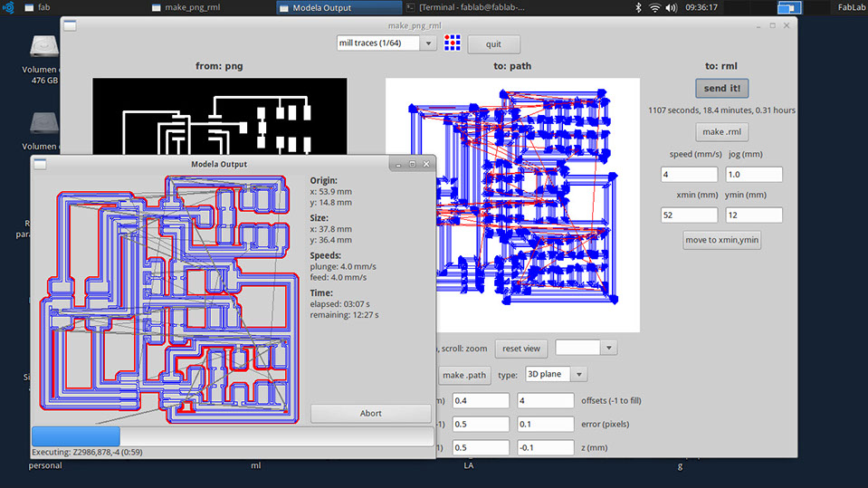Click the Wi-Fi tray icon
Screen dimensions: 868x488
pos(655,7)
